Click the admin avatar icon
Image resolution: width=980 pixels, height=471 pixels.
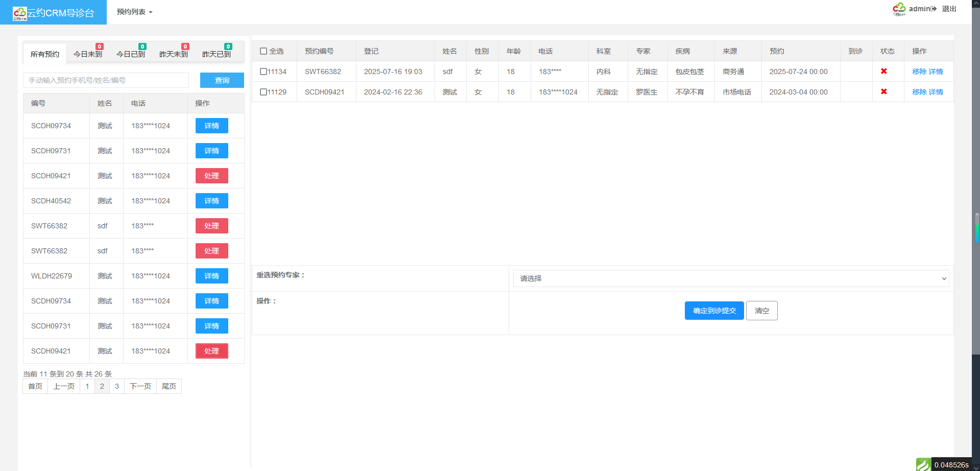tap(899, 9)
